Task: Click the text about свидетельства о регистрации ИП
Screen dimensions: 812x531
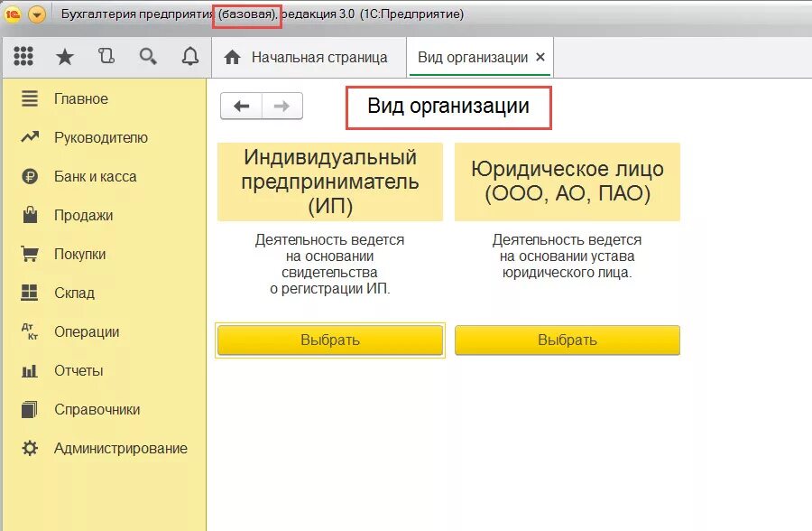Action: click(330, 264)
